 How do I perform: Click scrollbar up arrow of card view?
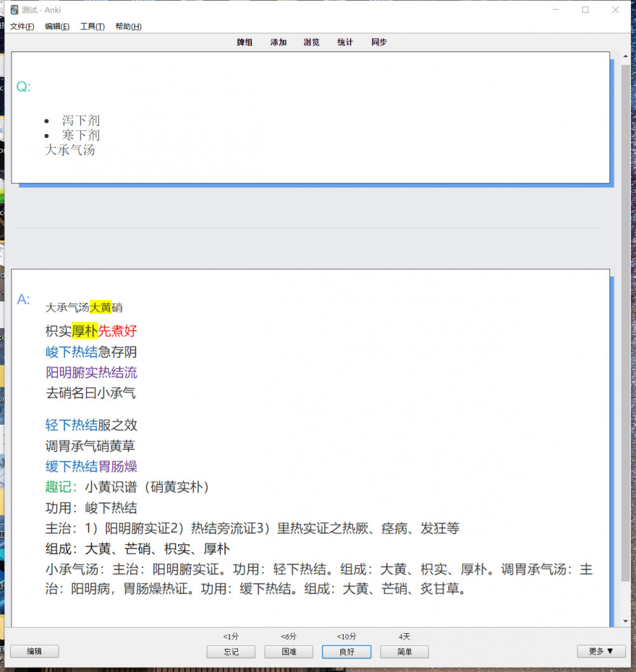626,56
